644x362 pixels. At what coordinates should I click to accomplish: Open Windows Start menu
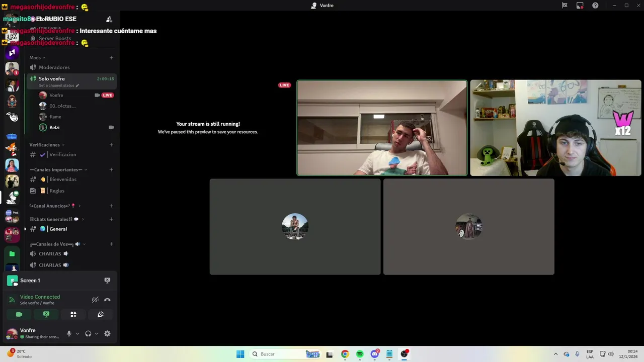click(x=240, y=354)
